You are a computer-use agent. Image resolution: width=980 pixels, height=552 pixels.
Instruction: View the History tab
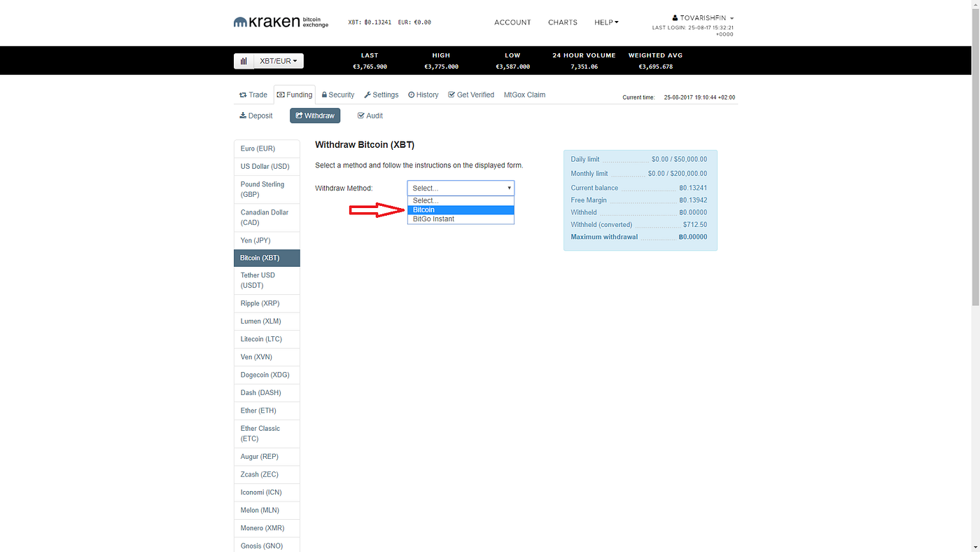(423, 95)
